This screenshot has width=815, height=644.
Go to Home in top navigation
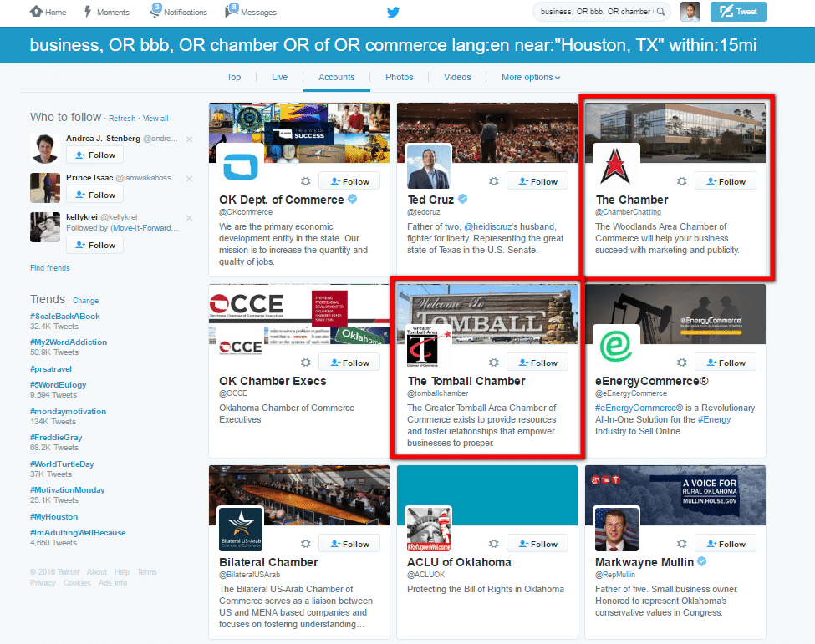(x=48, y=12)
